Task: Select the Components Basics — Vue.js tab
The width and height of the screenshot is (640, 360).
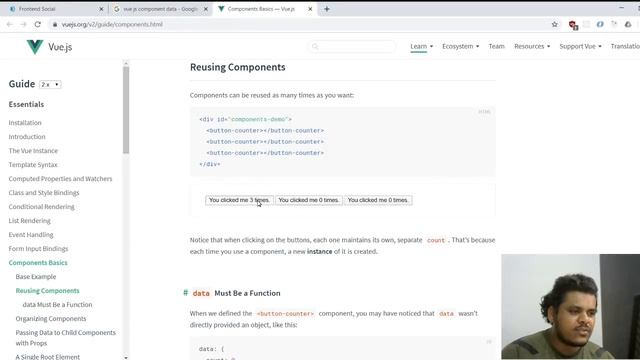Action: (264, 9)
